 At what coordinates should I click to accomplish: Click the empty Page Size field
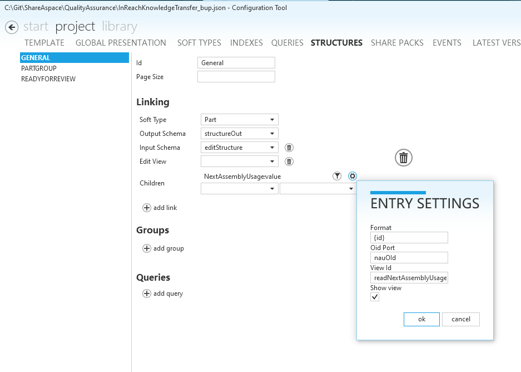click(x=236, y=77)
